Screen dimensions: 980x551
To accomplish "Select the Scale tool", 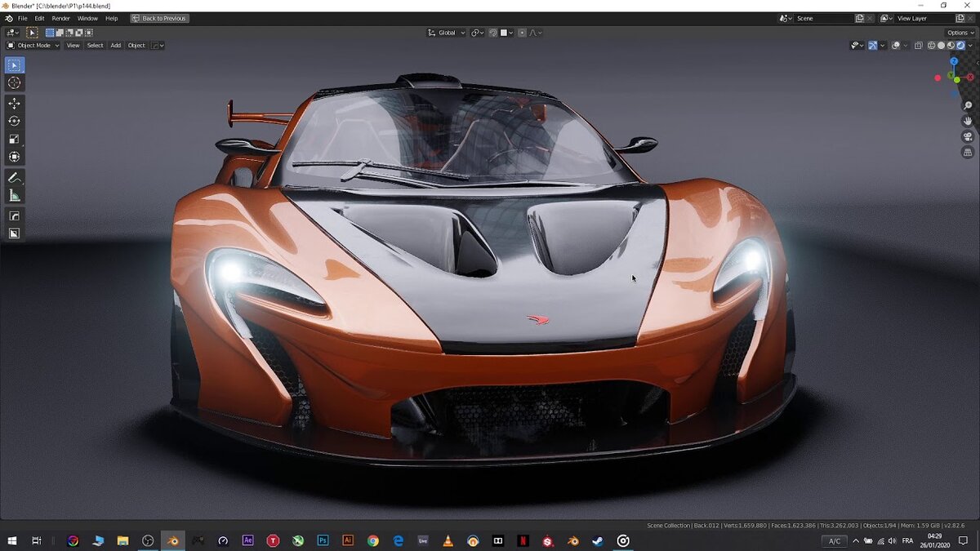I will 14,139.
